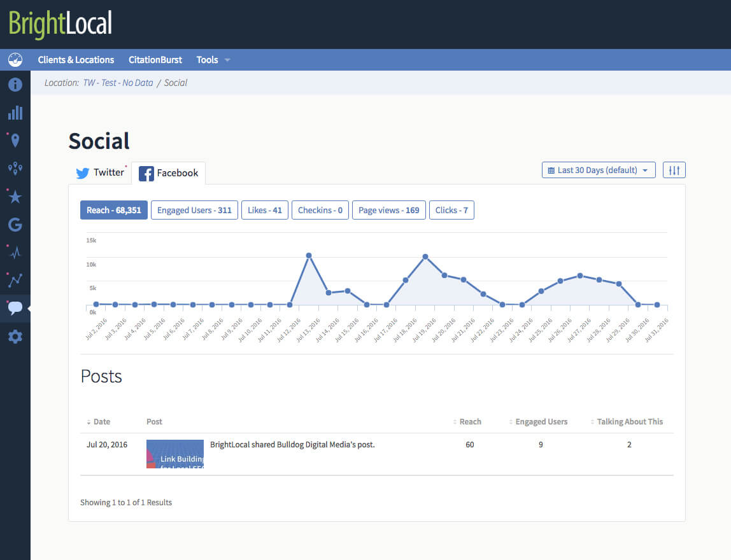Show the Engaged Users metric

pos(194,210)
